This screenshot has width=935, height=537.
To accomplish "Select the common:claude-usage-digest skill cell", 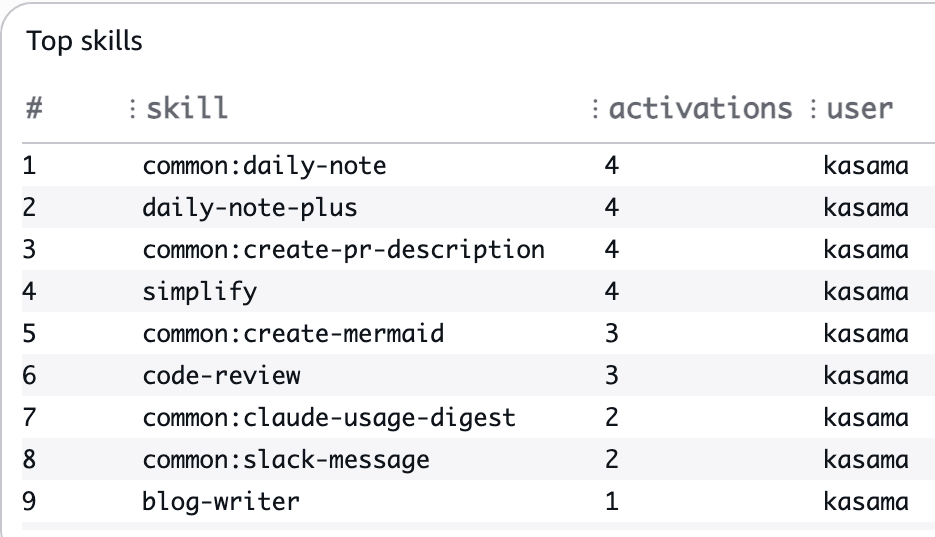I will point(329,417).
